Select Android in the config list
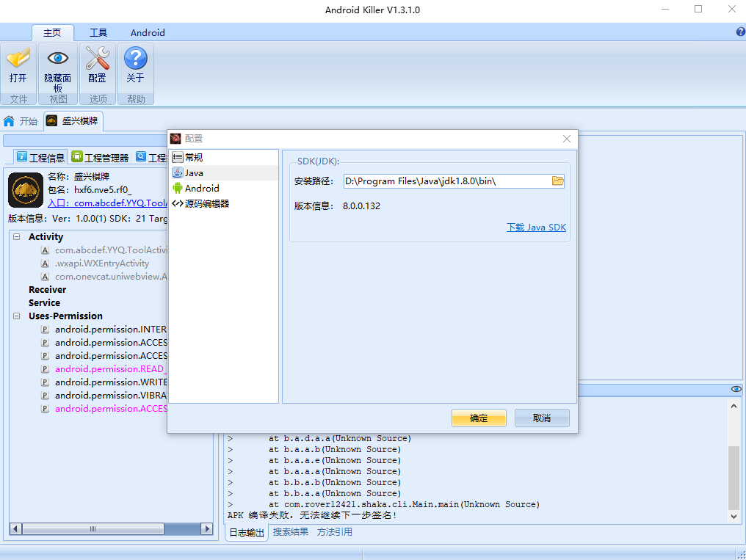746x560 pixels. [x=201, y=188]
